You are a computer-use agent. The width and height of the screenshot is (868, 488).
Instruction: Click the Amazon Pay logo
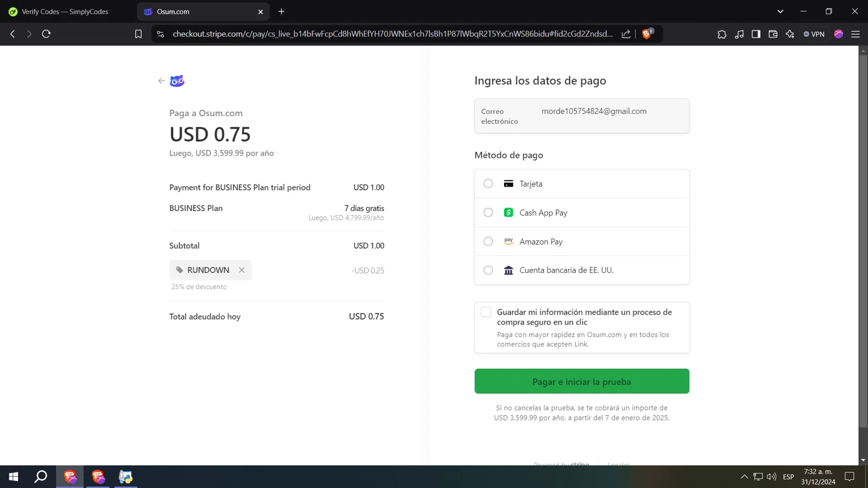(509, 241)
